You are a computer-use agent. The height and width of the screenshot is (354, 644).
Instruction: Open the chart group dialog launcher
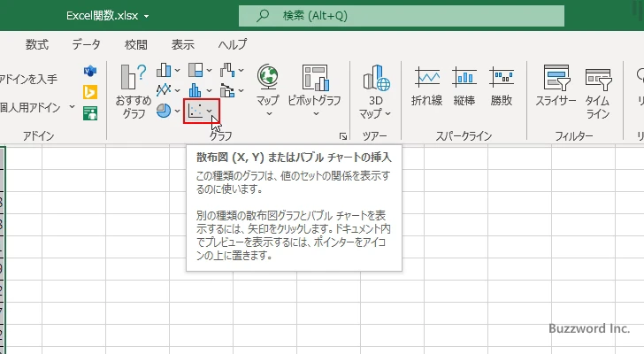(x=342, y=136)
